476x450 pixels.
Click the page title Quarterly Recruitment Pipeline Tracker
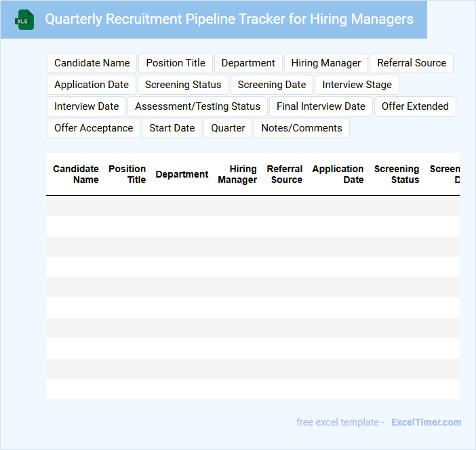pos(229,19)
